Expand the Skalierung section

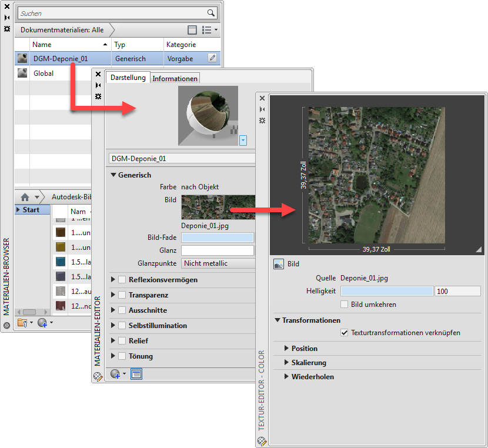tap(287, 363)
